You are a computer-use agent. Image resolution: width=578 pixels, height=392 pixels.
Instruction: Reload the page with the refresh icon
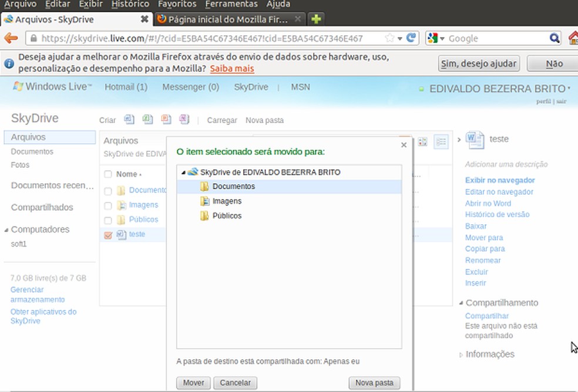point(411,38)
